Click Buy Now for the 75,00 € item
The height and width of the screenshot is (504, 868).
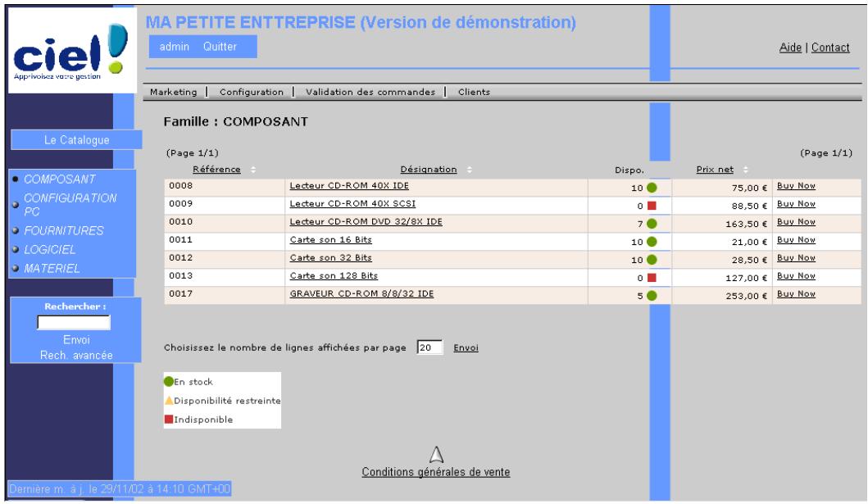796,186
